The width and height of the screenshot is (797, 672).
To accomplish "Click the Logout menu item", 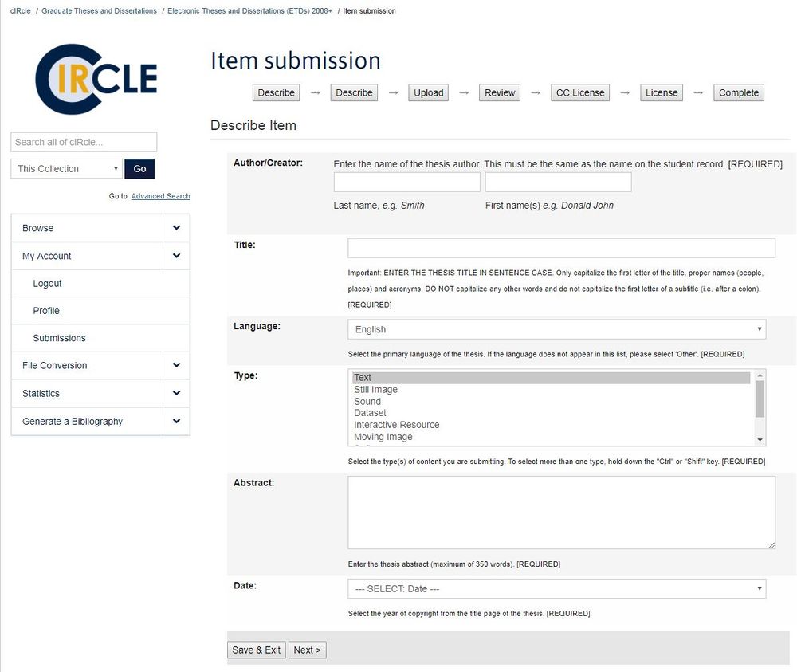I will point(48,284).
